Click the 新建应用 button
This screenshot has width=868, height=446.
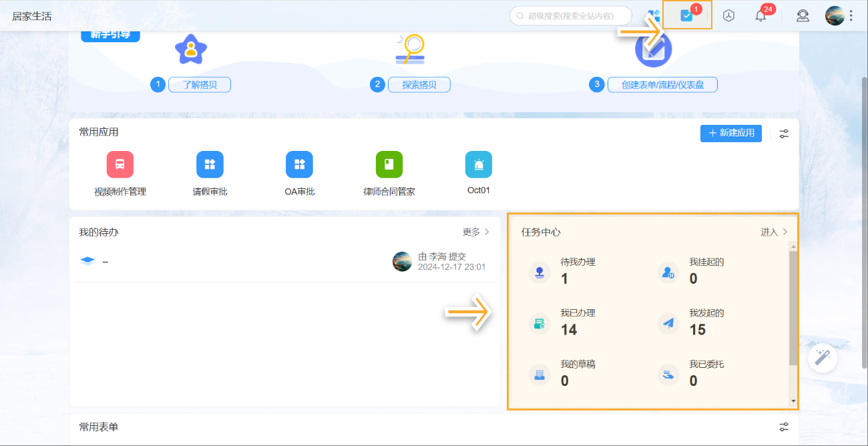pyautogui.click(x=730, y=134)
